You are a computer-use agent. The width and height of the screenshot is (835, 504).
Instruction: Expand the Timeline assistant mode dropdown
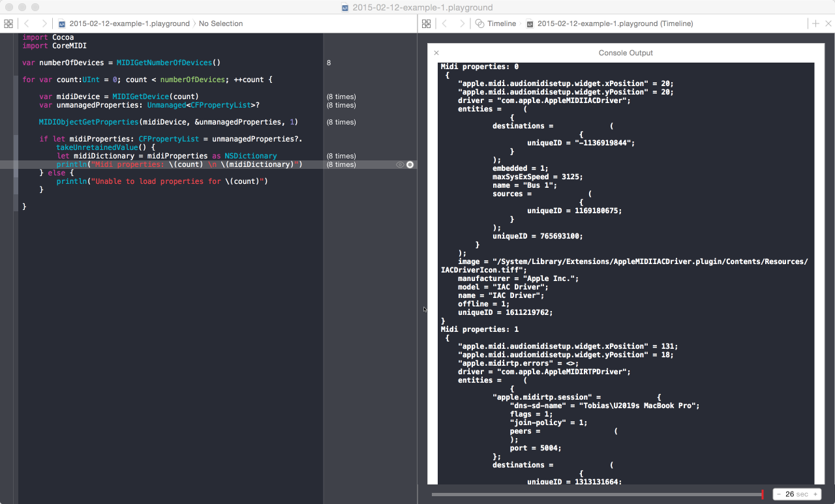496,23
